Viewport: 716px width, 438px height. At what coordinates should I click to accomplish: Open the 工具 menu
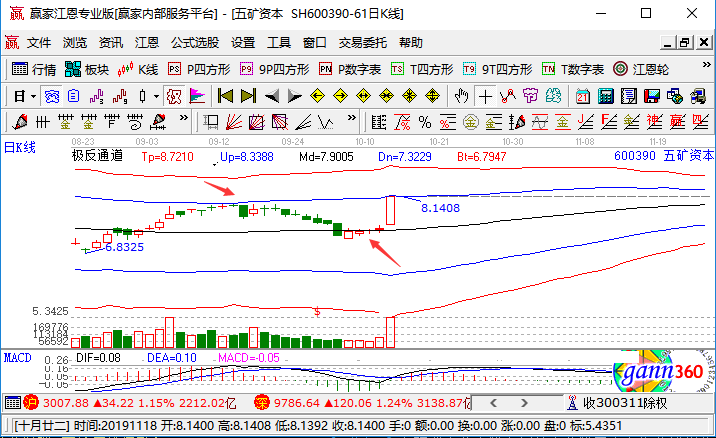coord(279,43)
